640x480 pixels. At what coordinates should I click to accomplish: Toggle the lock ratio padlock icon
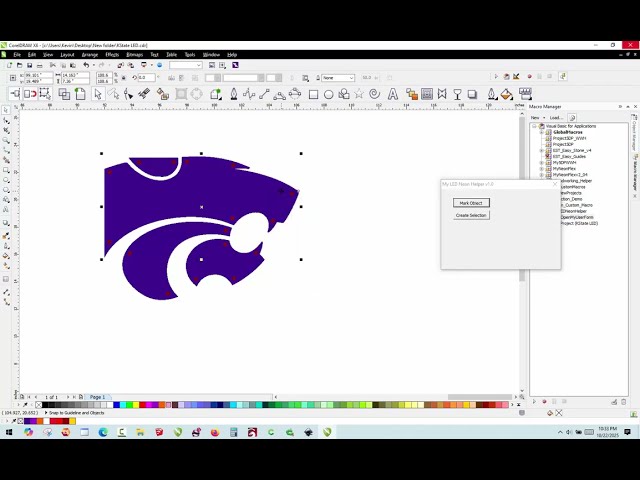tap(123, 78)
